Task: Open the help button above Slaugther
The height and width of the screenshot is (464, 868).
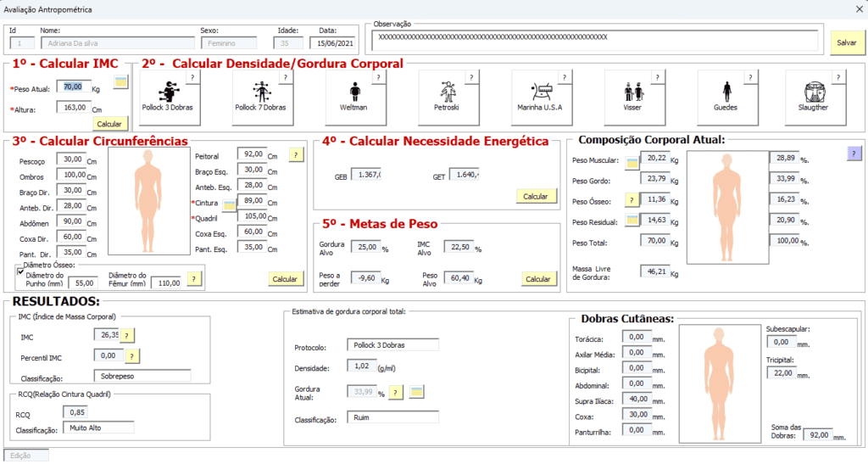Action: click(x=838, y=77)
